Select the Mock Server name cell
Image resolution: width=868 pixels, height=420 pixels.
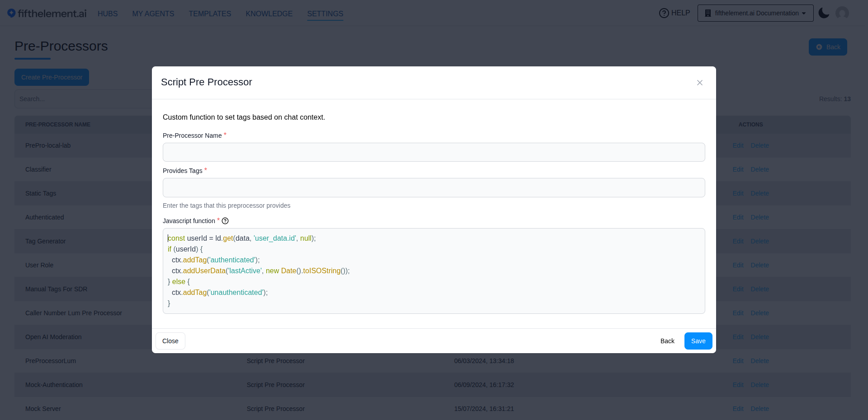pos(43,409)
